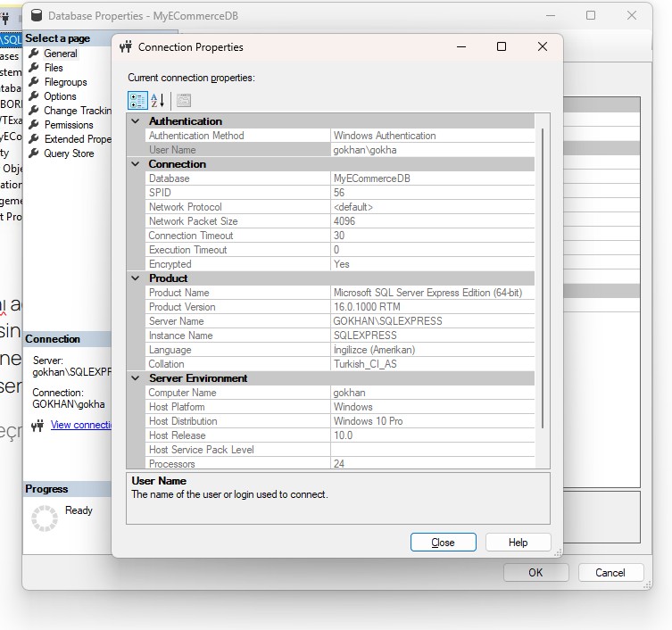Click the OK button in Database Properties
Screen dimensions: 672x630
(x=535, y=573)
